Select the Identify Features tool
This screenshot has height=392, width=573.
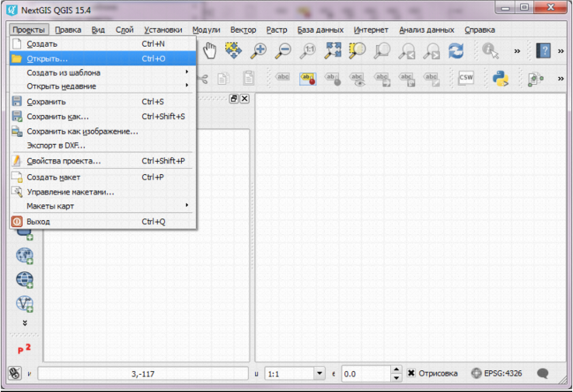coord(490,51)
